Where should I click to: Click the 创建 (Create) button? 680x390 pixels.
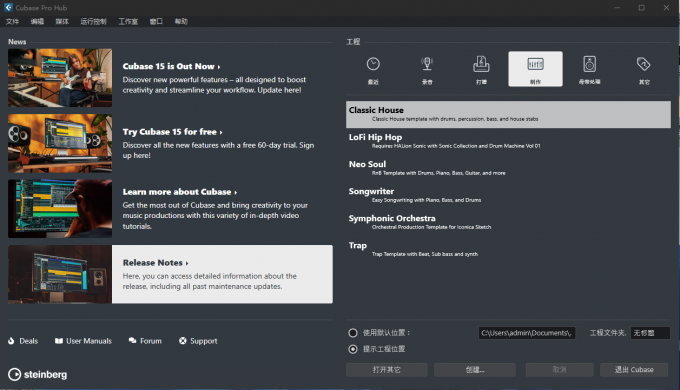(475, 370)
